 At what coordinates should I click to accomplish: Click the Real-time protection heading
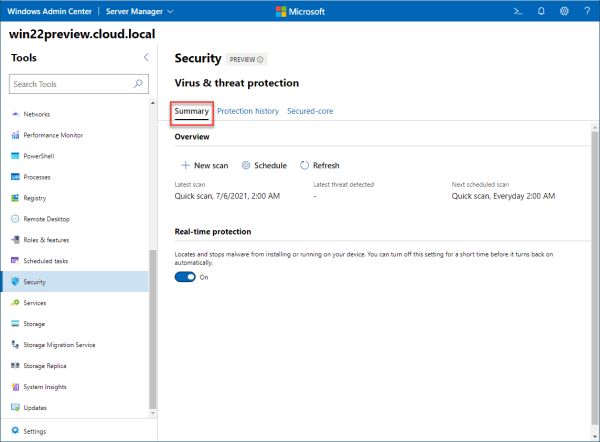pos(213,232)
